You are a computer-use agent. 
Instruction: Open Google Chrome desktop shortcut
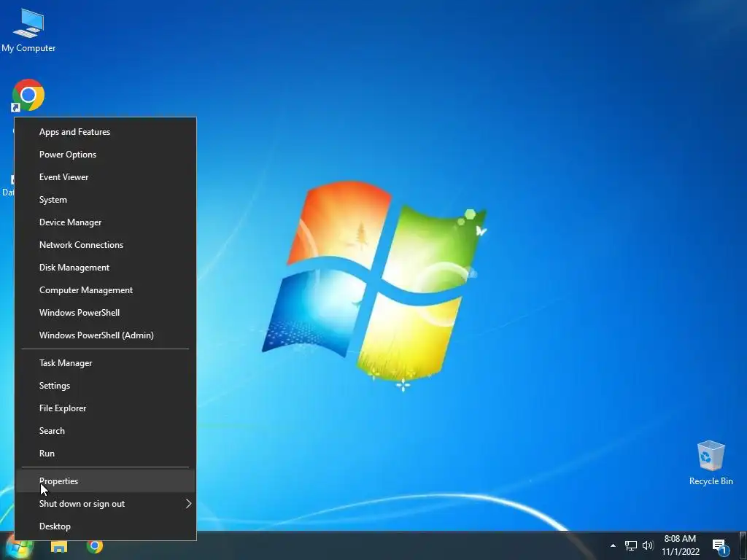click(28, 96)
